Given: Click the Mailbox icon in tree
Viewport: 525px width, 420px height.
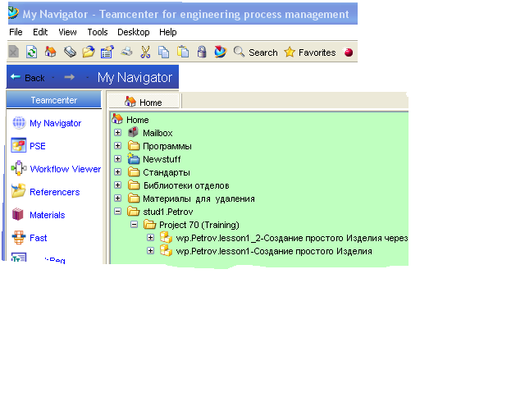Looking at the screenshot, I should [x=133, y=132].
